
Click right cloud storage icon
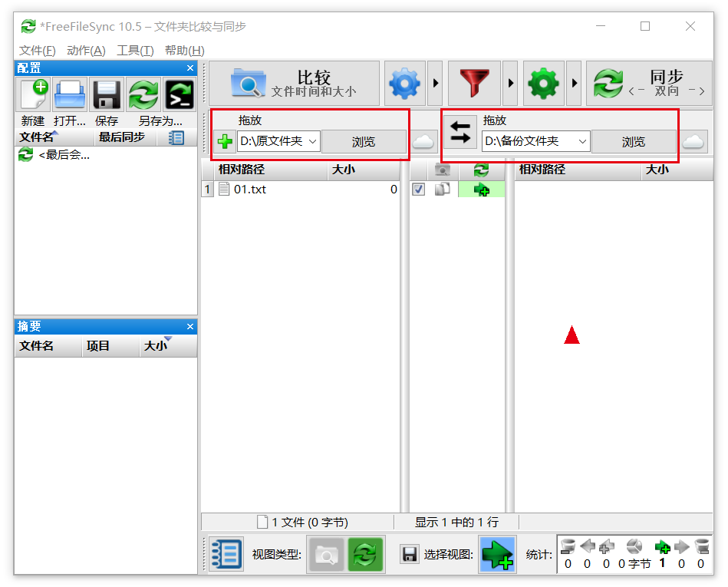click(x=693, y=141)
